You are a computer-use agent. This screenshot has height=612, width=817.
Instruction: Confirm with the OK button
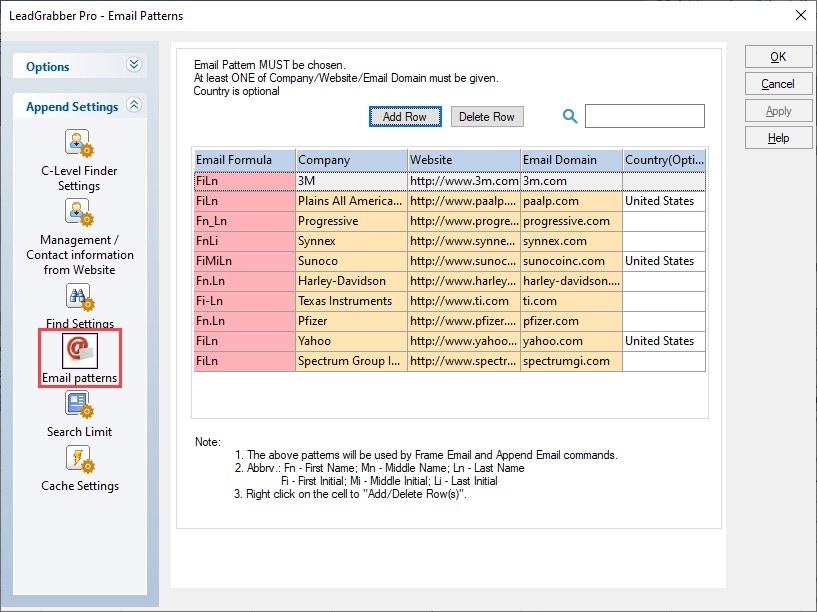click(x=778, y=57)
